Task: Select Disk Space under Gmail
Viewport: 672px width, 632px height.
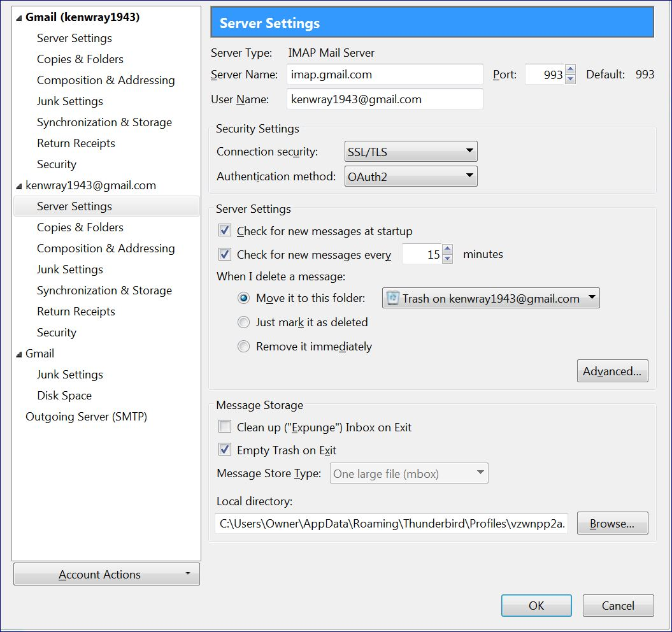Action: pos(64,396)
